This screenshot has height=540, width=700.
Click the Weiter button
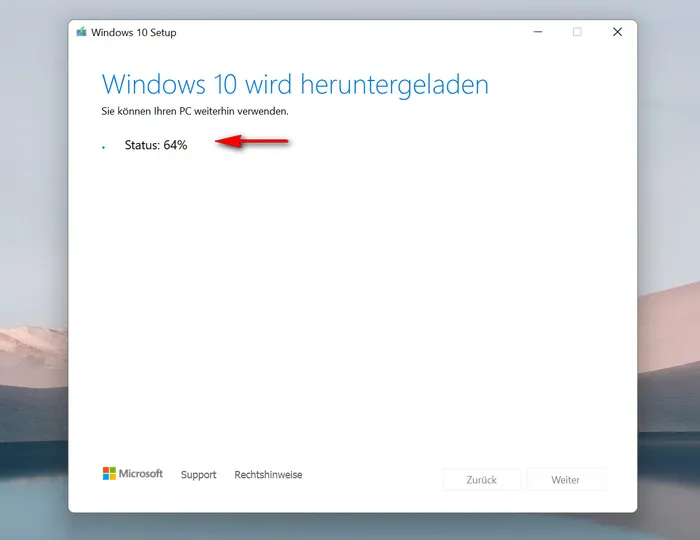coord(565,480)
